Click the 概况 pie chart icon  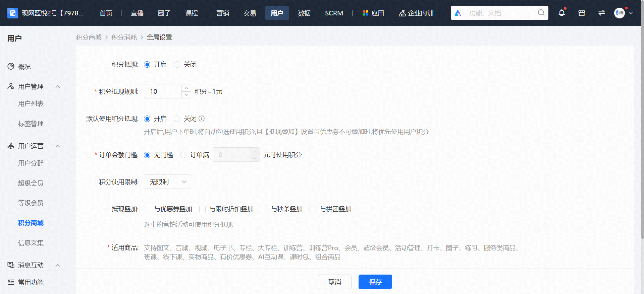click(x=11, y=66)
